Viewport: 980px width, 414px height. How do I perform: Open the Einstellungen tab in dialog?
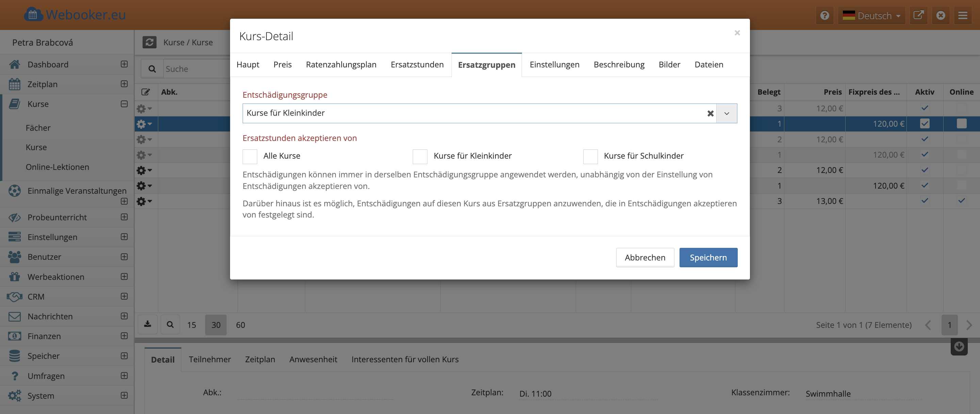click(554, 65)
